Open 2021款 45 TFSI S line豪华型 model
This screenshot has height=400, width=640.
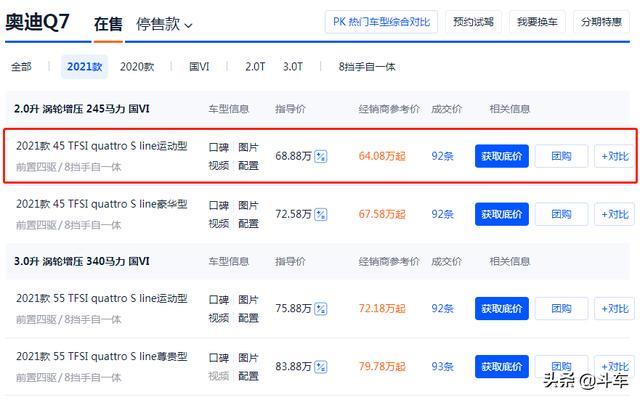(x=102, y=204)
